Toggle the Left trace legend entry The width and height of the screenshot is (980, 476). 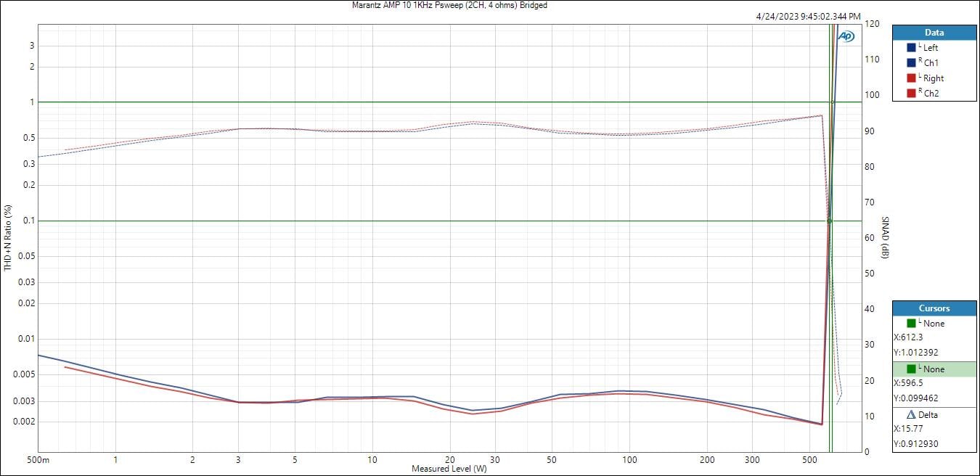tap(930, 48)
